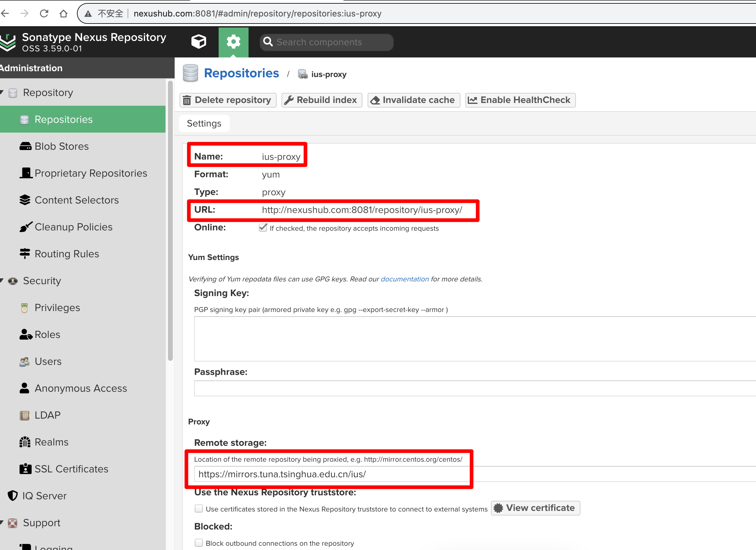756x550 pixels.
Task: Click the Realms gate icon
Action: [x=25, y=442]
